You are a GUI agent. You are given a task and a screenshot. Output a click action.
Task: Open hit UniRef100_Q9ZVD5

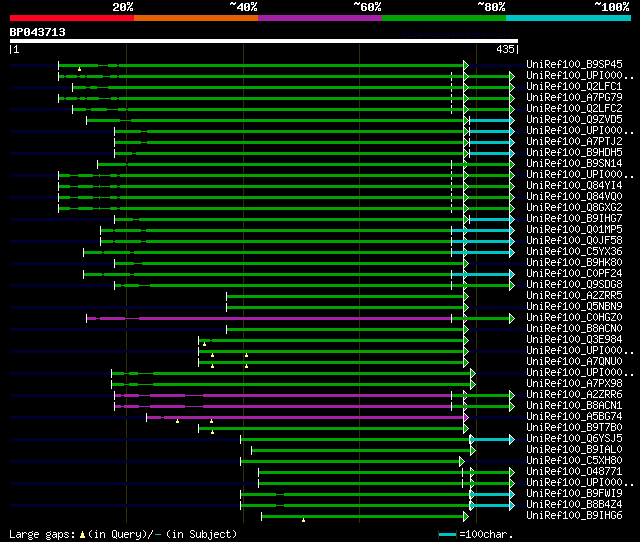pos(574,120)
